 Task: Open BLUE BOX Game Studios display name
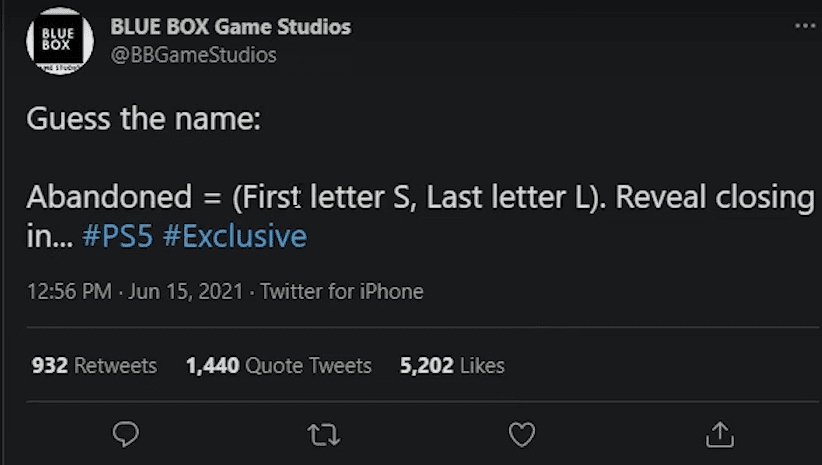coord(231,27)
